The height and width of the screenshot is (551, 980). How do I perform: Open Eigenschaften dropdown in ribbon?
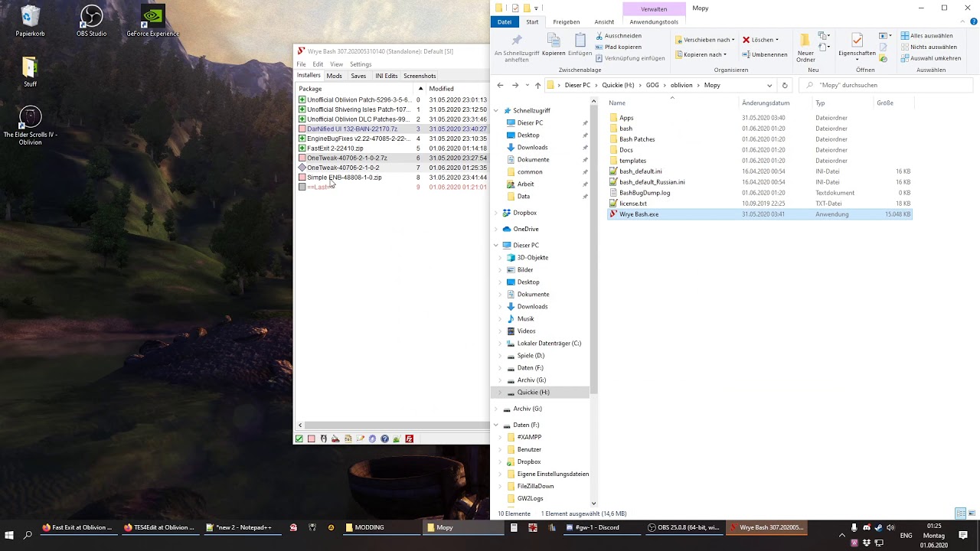857,60
